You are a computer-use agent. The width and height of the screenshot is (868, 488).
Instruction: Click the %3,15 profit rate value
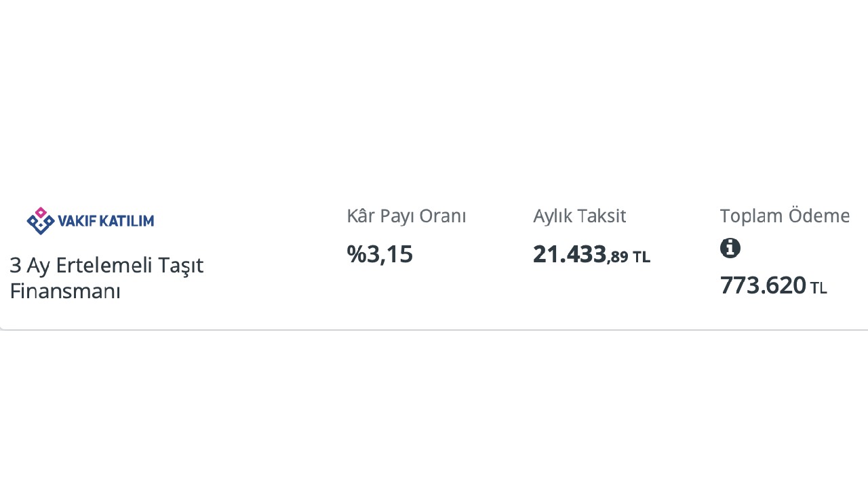[380, 254]
